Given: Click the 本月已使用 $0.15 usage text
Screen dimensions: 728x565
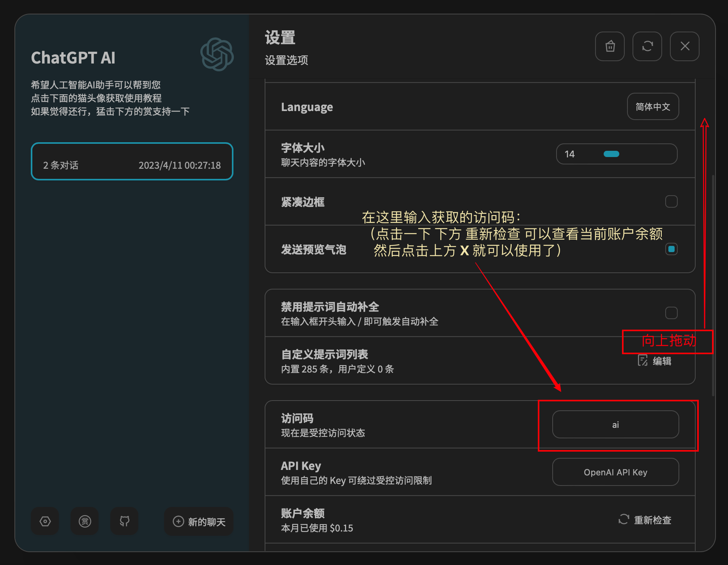Looking at the screenshot, I should coord(317,528).
